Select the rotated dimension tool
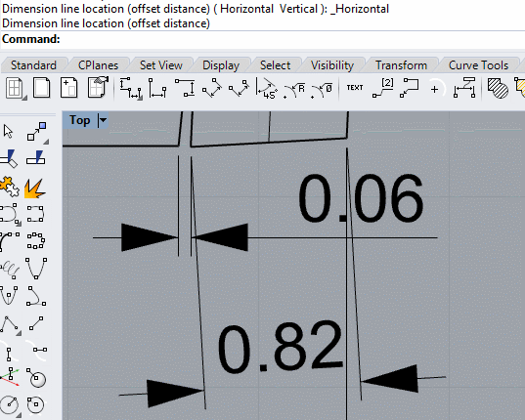 [x=240, y=88]
